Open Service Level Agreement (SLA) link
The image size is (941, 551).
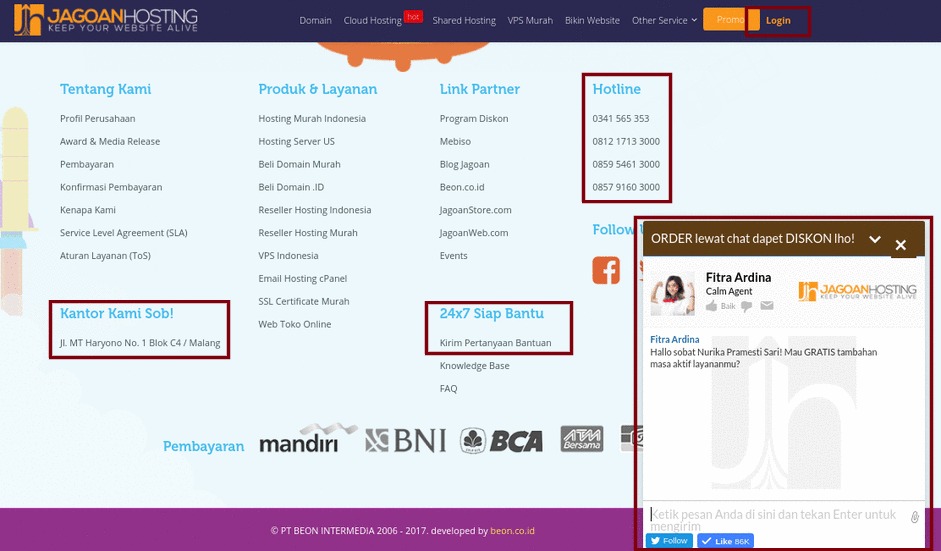click(x=124, y=233)
